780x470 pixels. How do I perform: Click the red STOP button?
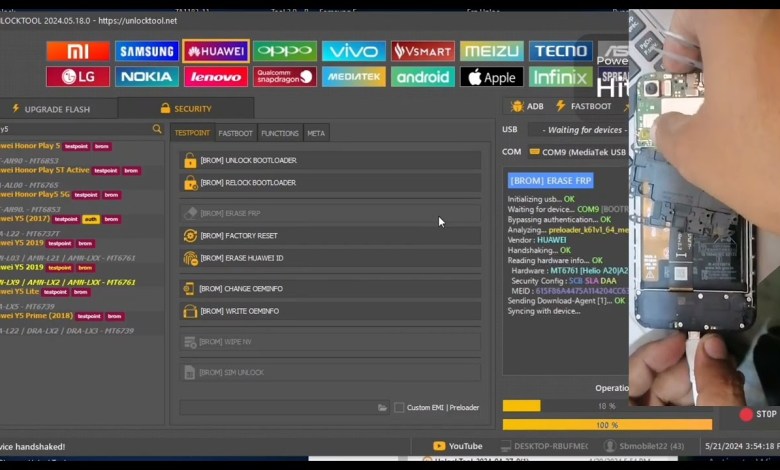pos(758,414)
